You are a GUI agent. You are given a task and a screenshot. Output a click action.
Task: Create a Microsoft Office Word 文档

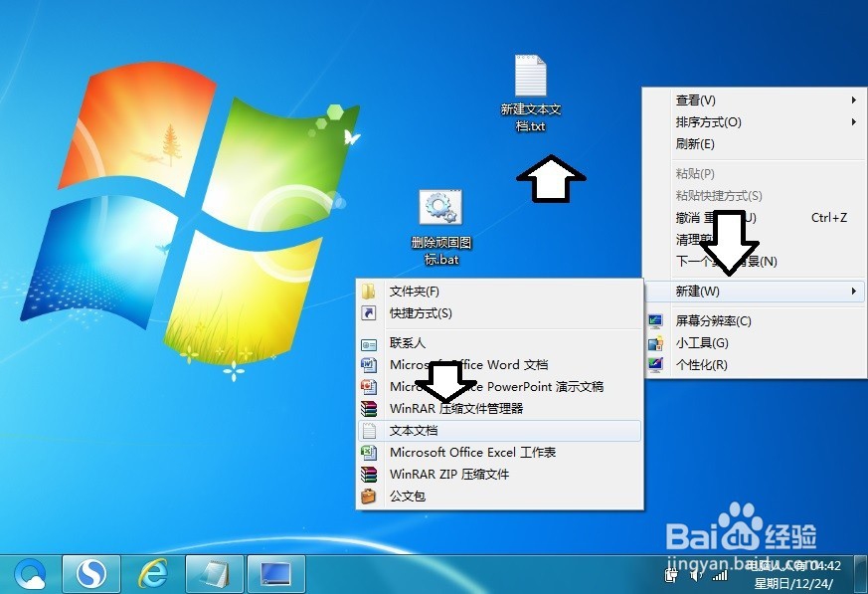500,364
